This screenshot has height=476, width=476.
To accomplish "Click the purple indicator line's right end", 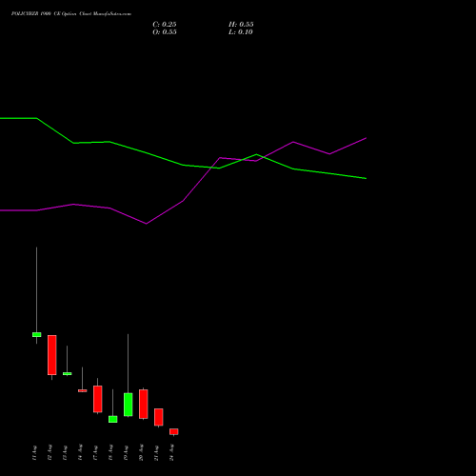I will point(366,138).
